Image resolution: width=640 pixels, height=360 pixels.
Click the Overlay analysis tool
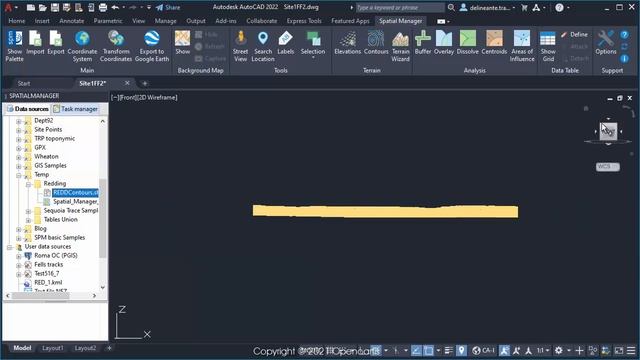point(444,42)
